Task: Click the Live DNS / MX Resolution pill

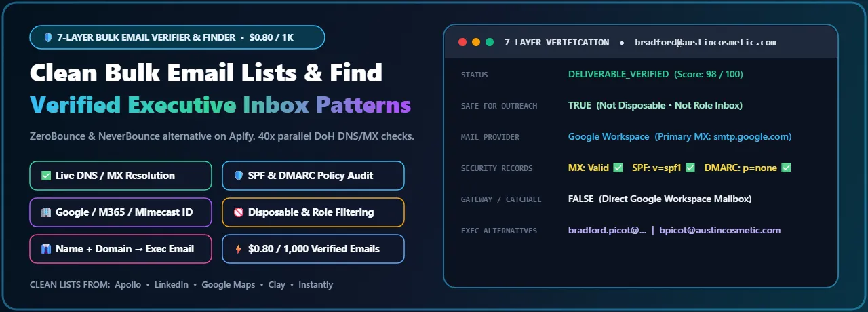Action: pyautogui.click(x=121, y=176)
